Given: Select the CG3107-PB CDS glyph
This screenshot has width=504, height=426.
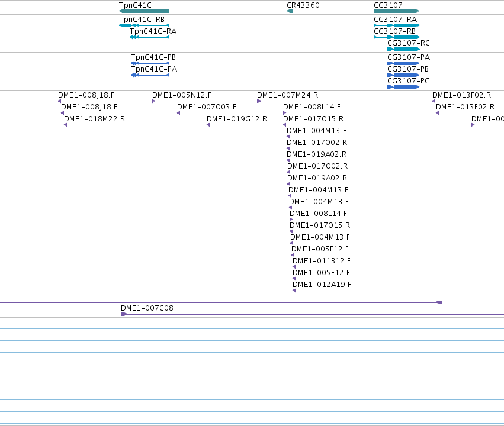Looking at the screenshot, I should pyautogui.click(x=404, y=75).
